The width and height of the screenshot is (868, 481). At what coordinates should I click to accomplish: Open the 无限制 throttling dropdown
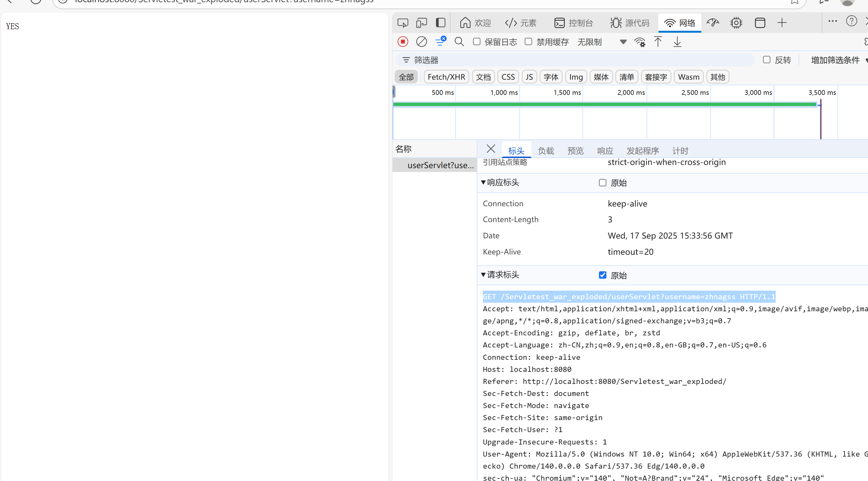pos(602,42)
